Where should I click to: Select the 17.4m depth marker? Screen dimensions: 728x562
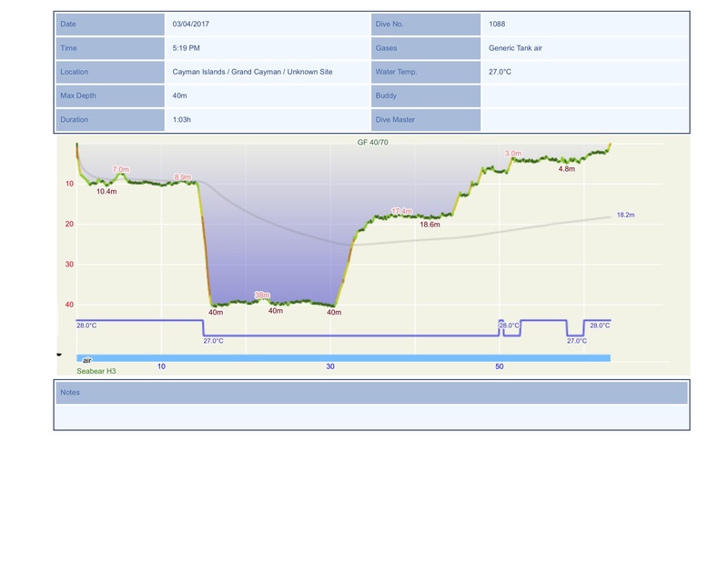coord(401,211)
